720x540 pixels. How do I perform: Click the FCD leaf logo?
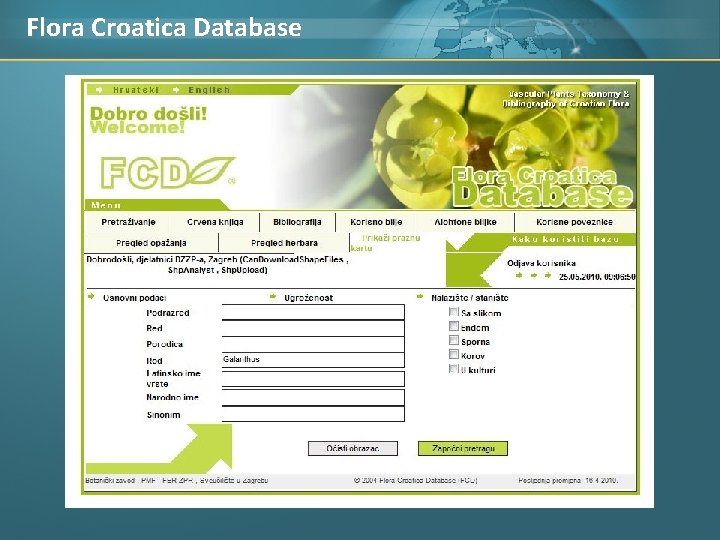pos(168,173)
